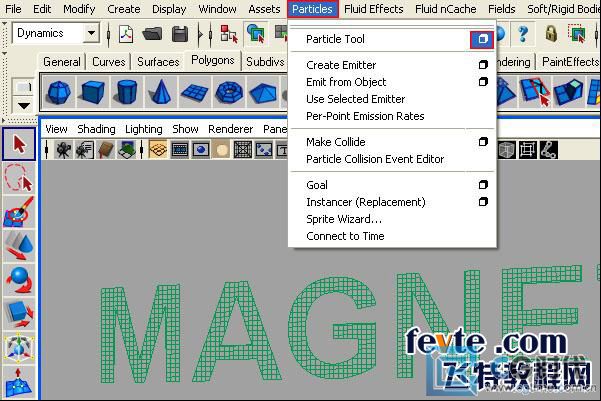Viewport: 601px width, 401px height.
Task: Switch to the Surfaces shelf tab
Action: (x=158, y=62)
